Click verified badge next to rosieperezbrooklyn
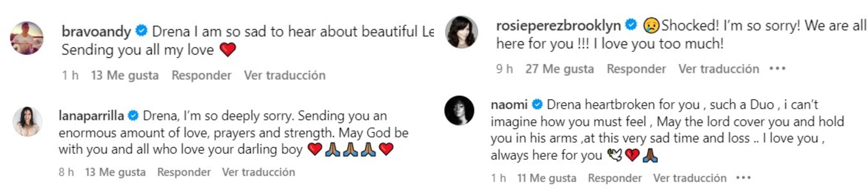This screenshot has height=189, width=868. (631, 25)
